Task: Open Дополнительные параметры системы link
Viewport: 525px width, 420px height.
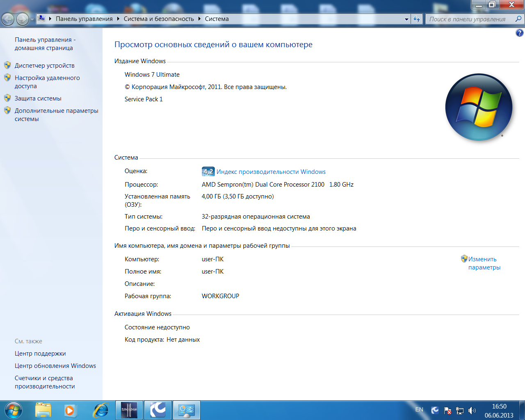Action: pos(57,115)
